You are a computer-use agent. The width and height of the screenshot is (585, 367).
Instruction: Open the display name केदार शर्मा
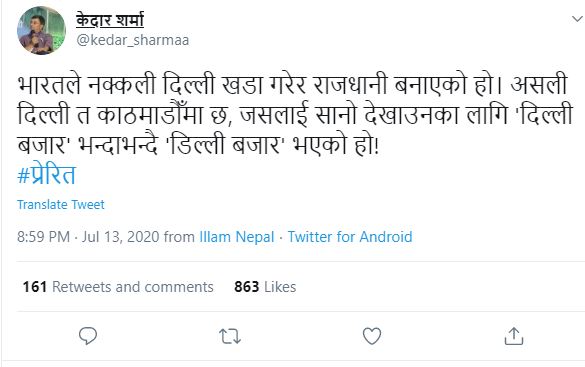110,19
